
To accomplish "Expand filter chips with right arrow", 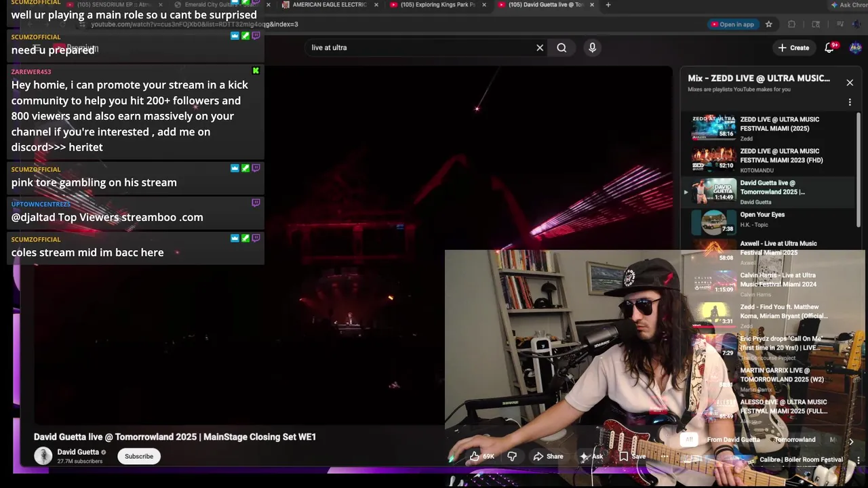I will click(851, 441).
